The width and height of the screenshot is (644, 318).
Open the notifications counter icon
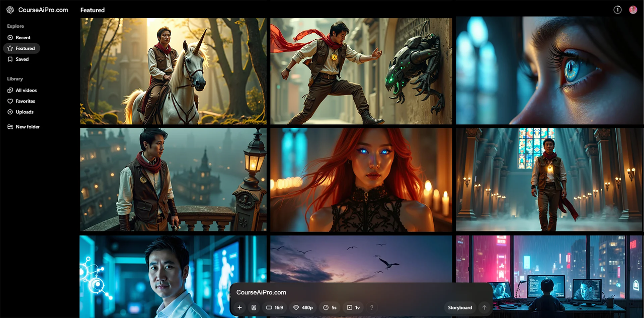coord(617,10)
